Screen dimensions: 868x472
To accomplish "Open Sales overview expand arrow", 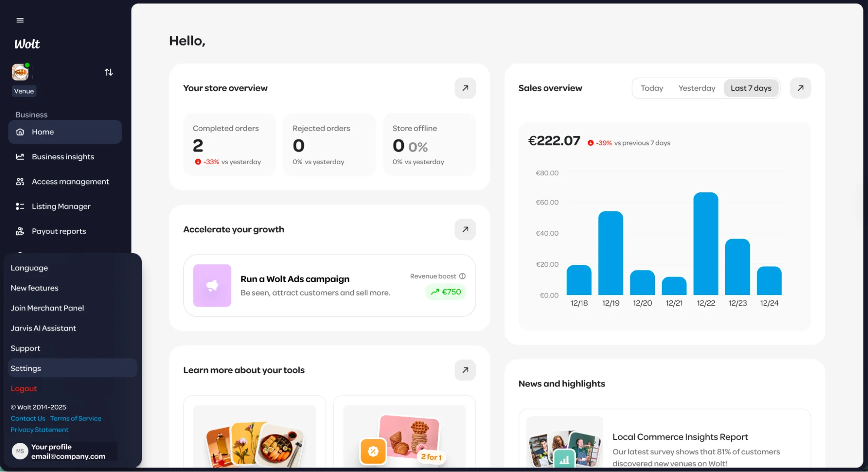I will pos(800,88).
